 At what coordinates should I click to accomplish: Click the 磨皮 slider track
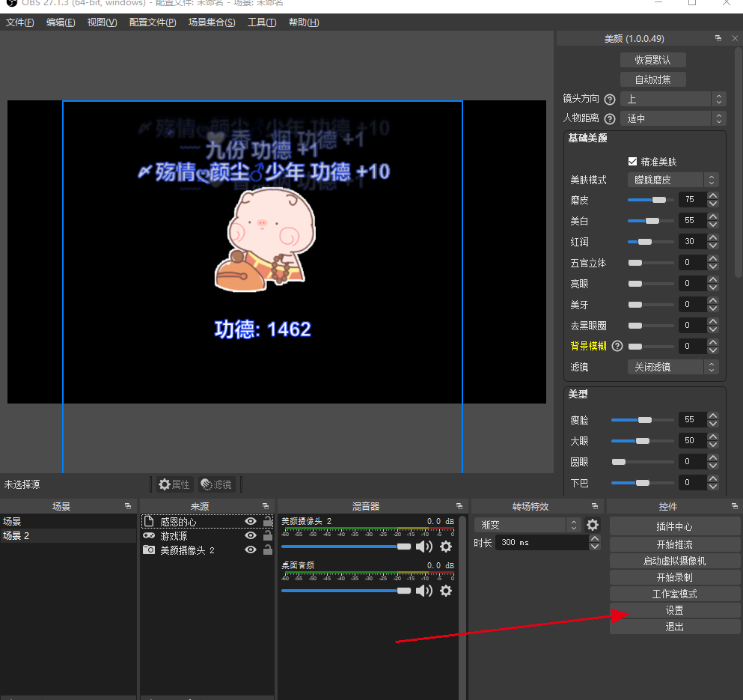(649, 200)
